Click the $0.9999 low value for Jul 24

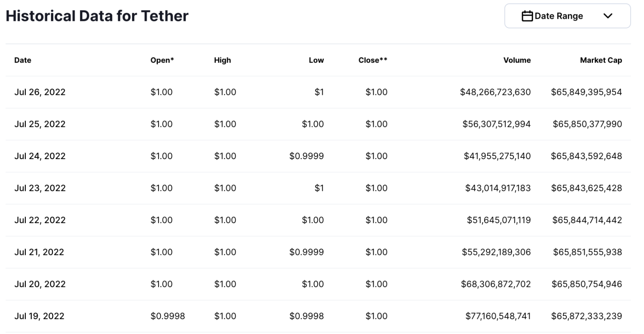click(306, 156)
